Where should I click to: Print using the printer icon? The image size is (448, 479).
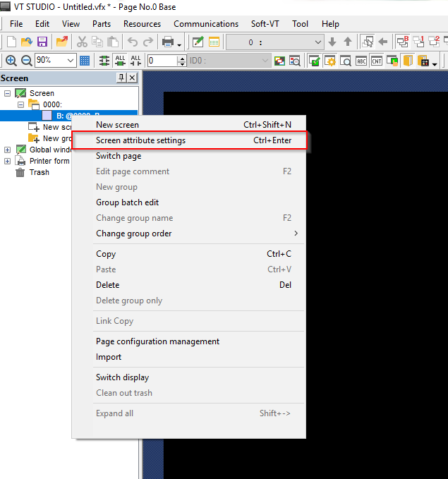point(168,42)
